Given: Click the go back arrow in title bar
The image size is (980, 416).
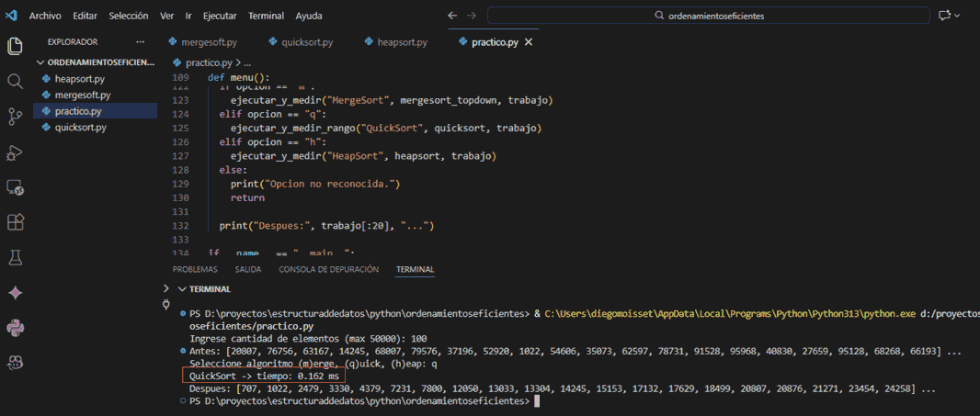Looking at the screenshot, I should pos(451,16).
